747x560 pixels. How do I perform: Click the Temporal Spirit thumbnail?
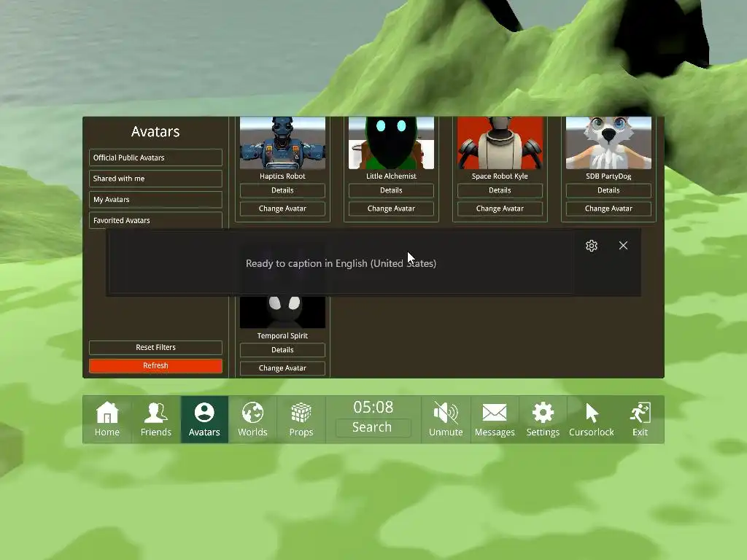point(282,312)
